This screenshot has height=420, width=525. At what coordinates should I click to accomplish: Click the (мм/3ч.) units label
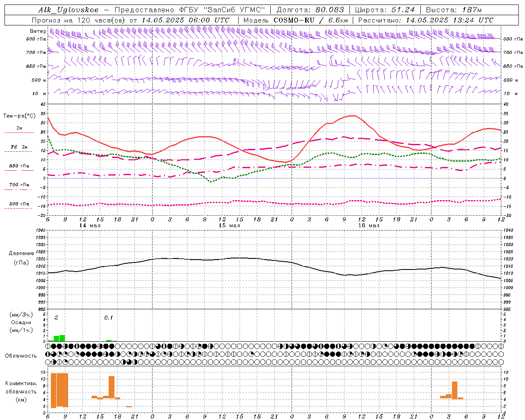(21, 315)
